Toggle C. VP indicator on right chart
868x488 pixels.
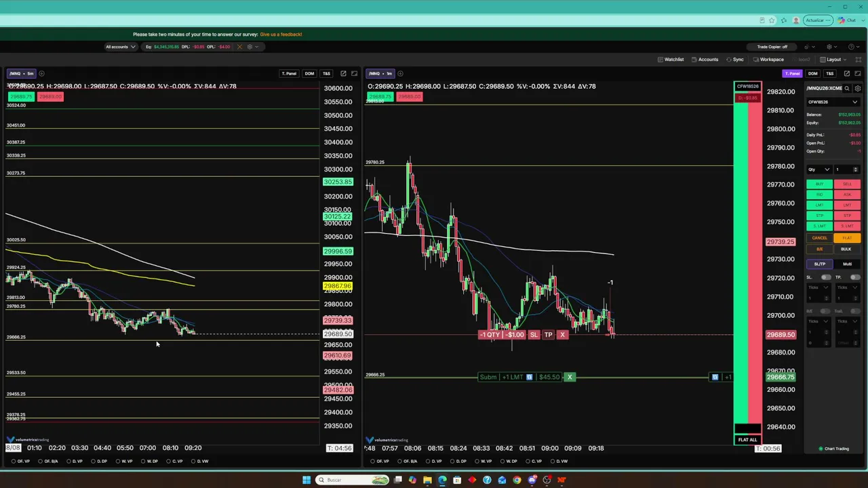click(533, 462)
